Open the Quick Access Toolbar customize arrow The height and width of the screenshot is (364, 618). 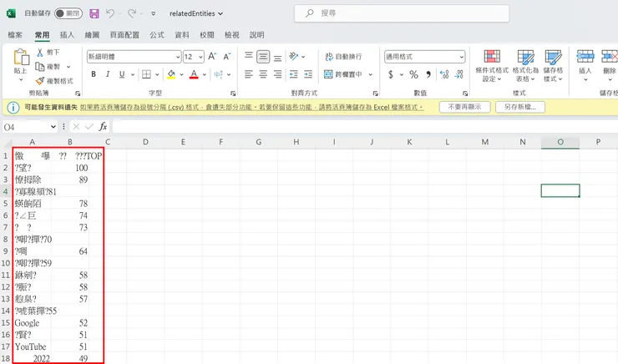coord(154,13)
